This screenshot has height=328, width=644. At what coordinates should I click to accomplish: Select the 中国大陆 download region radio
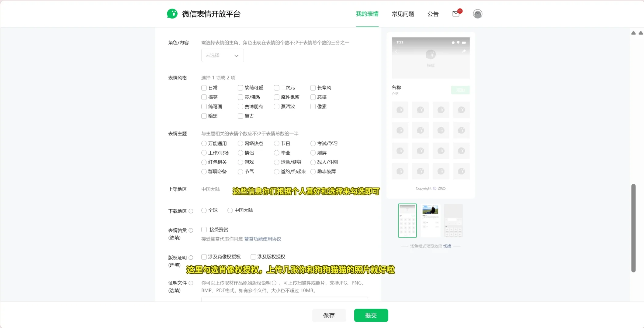[230, 210]
